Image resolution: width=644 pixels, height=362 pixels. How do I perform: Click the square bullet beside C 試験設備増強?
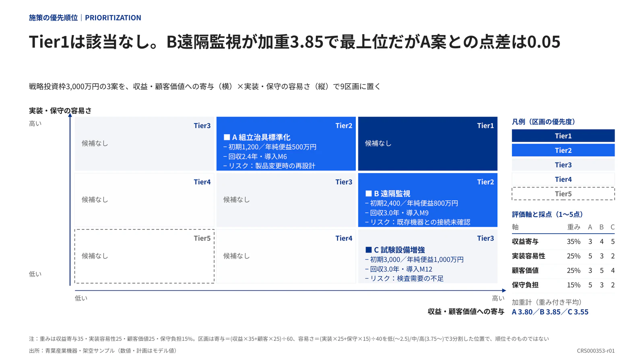point(368,250)
